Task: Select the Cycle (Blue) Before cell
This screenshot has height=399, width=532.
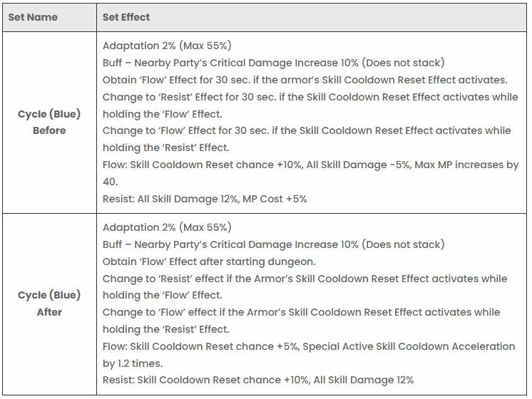Action: (49, 122)
